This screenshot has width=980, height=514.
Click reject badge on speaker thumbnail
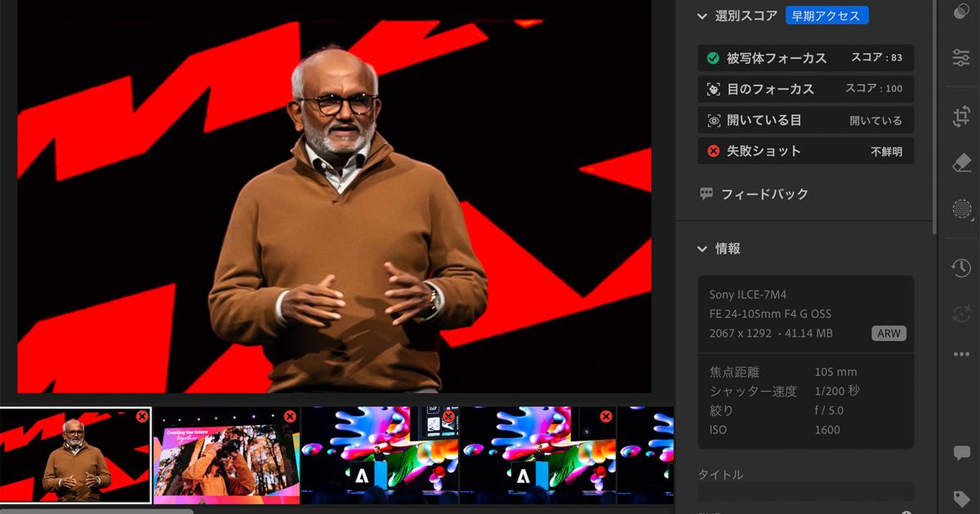coord(142,416)
